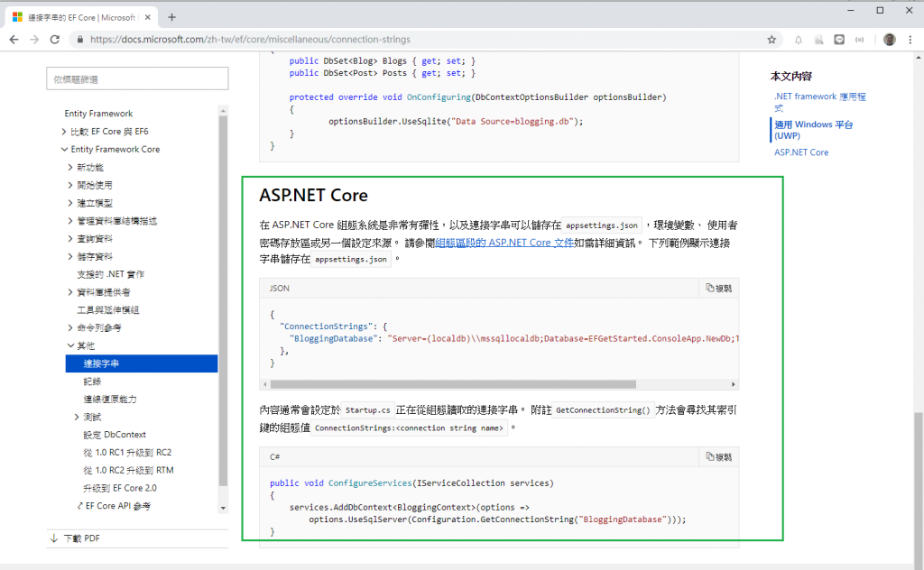This screenshot has width=924, height=570.
Task: Click the sidebar tree scrollbar thumb
Action: 223,301
